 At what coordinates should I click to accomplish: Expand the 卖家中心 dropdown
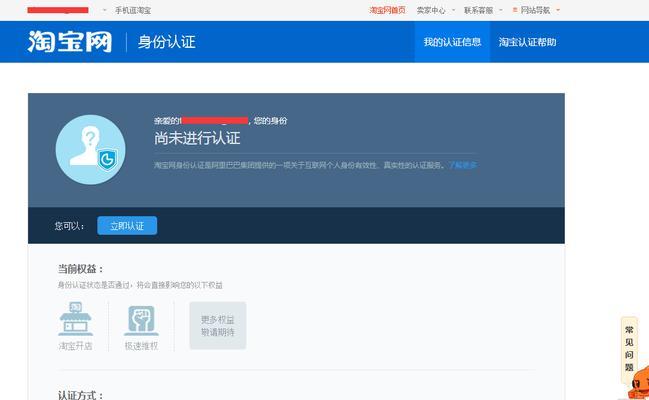[435, 10]
